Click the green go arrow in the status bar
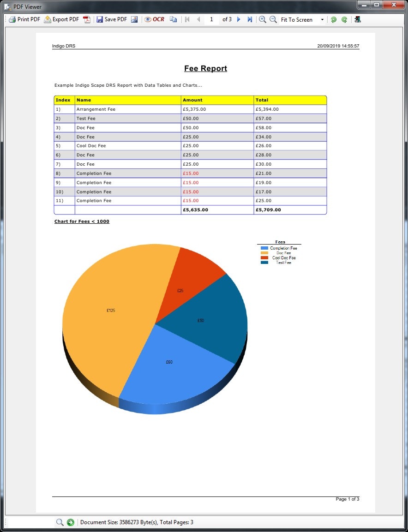 tap(70, 522)
